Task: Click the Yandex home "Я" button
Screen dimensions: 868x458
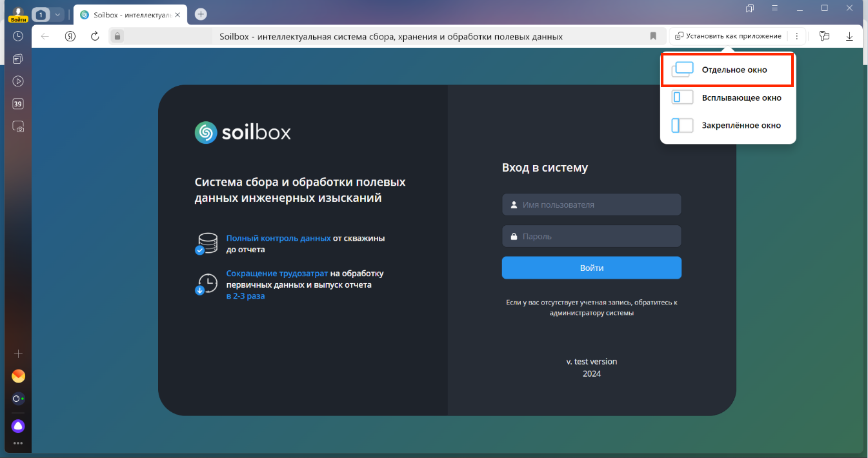Action: [70, 36]
